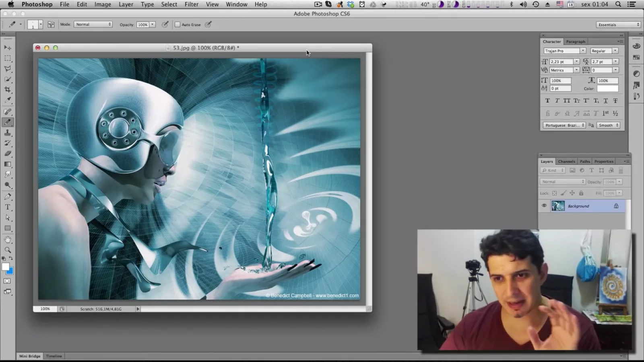The image size is (644, 362).
Task: Open the Timeline panel tab
Action: point(54,356)
